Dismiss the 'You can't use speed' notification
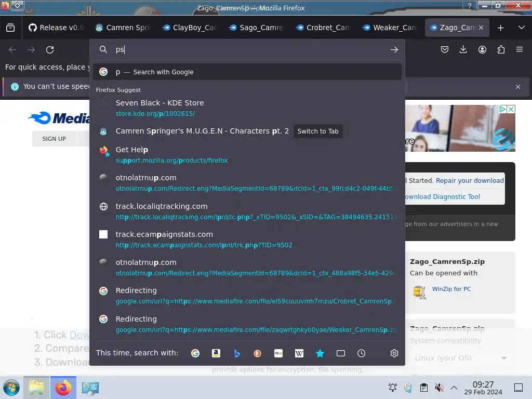Screen dimensions: 532x399 tap(518, 87)
